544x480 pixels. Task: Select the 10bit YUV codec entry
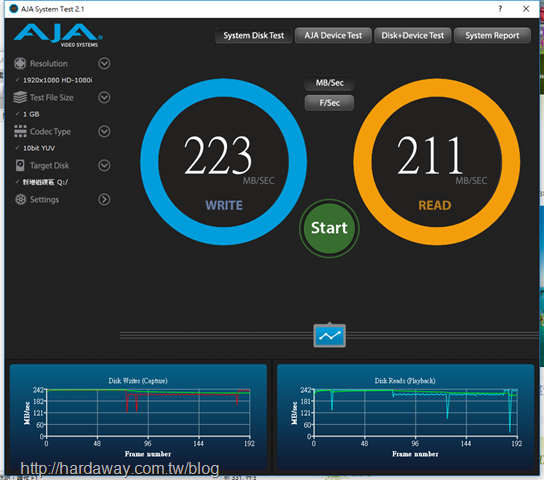click(39, 148)
